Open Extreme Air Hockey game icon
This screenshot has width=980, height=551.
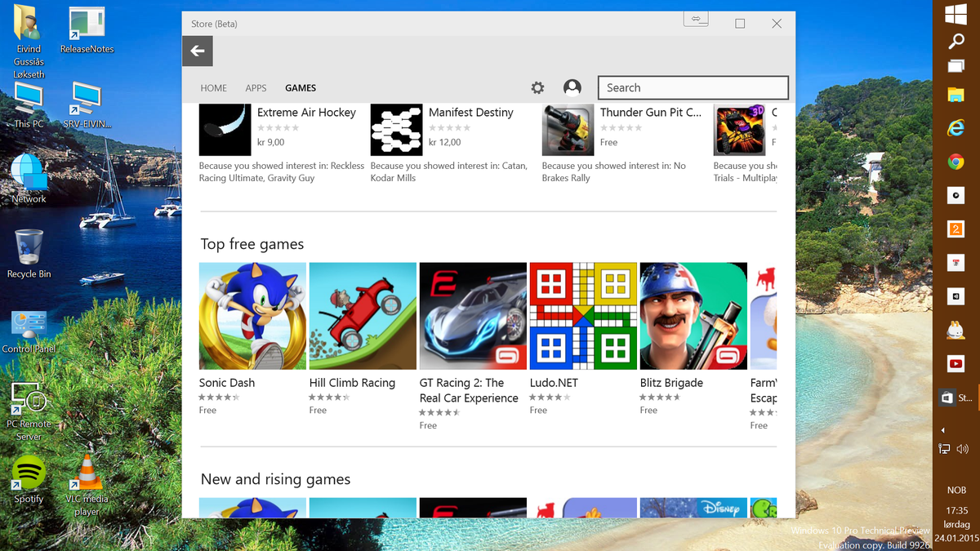pos(225,130)
